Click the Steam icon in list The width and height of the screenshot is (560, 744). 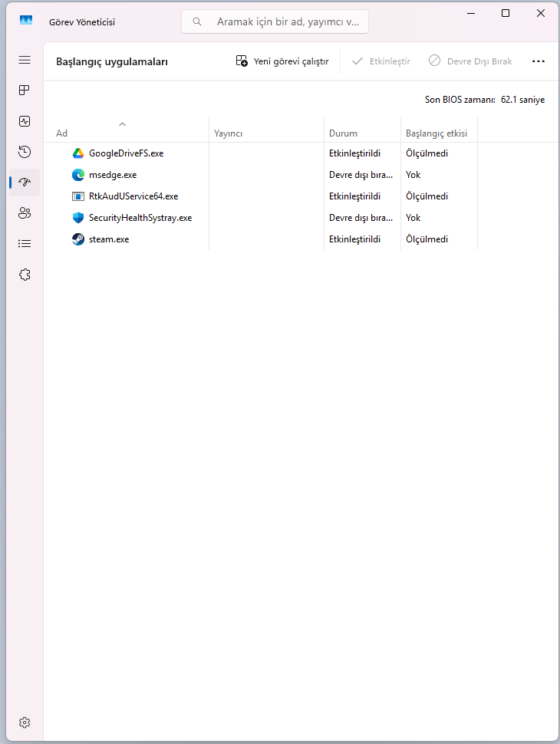[x=78, y=239]
